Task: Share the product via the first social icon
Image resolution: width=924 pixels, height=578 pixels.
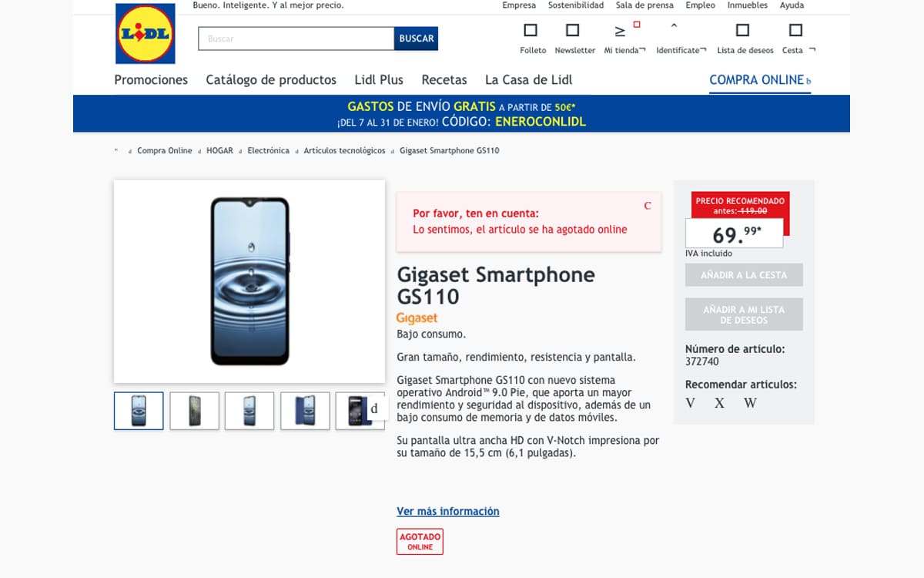Action: 691,402
